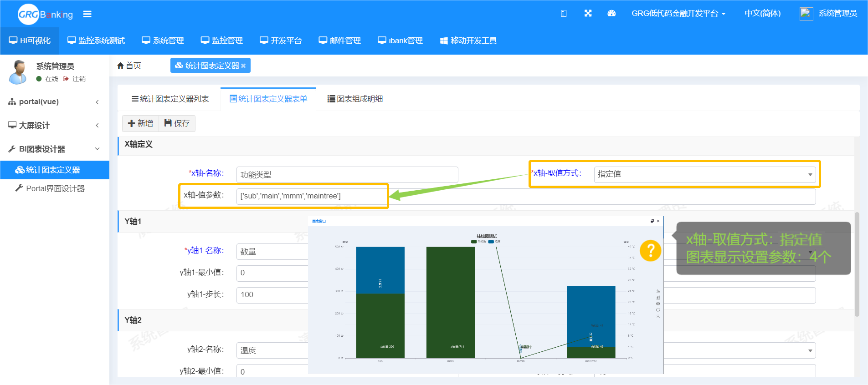This screenshot has width=868, height=385.
Task: Click the document icon in header
Action: 564,14
